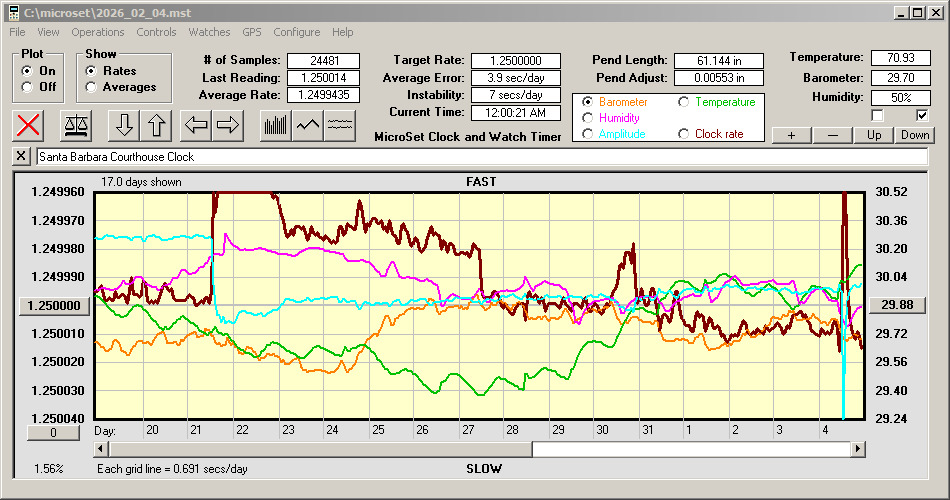Select the vertical bars graph icon
Screen dimensions: 950x500
(x=274, y=125)
